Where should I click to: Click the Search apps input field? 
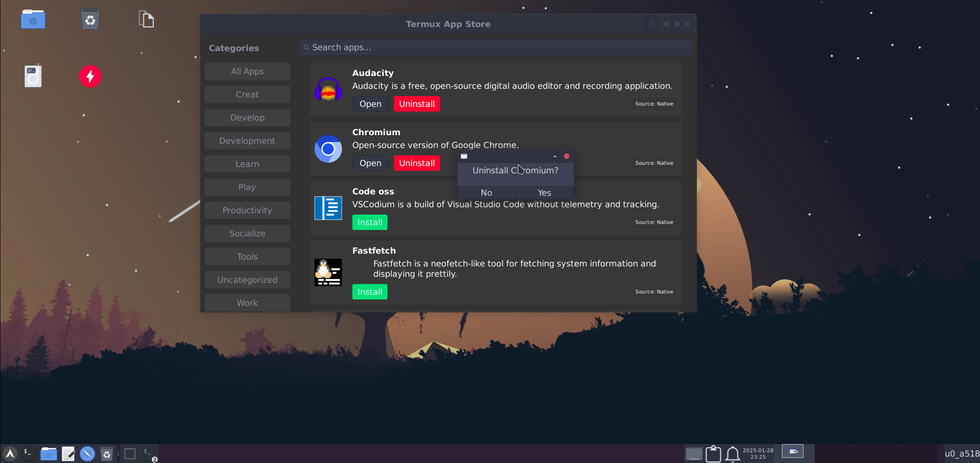point(496,47)
